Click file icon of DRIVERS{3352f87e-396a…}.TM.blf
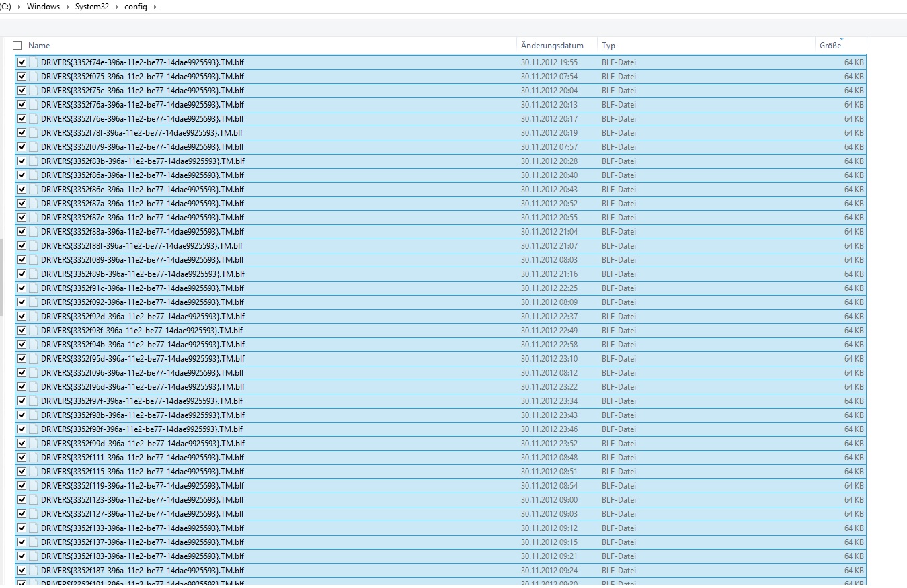Image resolution: width=907 pixels, height=588 pixels. (x=34, y=218)
